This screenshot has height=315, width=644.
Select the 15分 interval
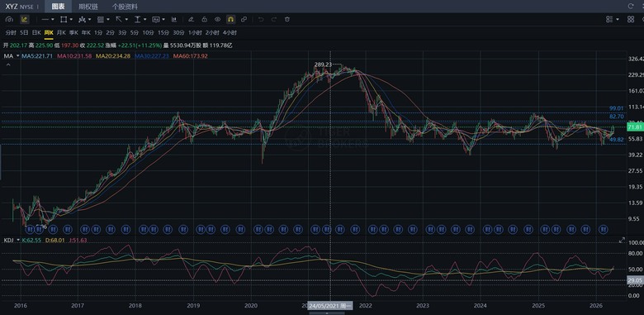pos(163,32)
